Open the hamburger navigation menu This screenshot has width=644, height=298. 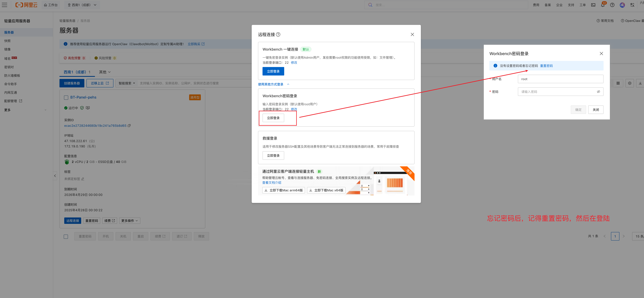click(4, 5)
